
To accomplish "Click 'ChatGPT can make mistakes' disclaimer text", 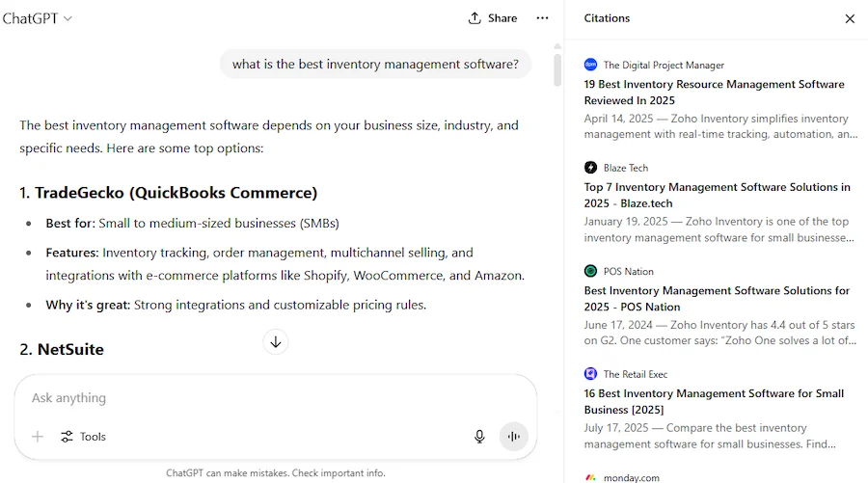I will click(x=276, y=473).
